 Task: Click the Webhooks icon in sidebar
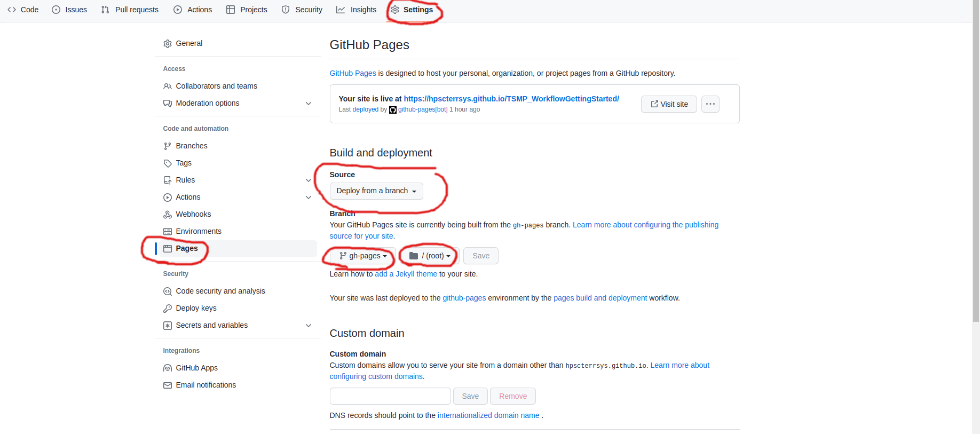pyautogui.click(x=168, y=215)
